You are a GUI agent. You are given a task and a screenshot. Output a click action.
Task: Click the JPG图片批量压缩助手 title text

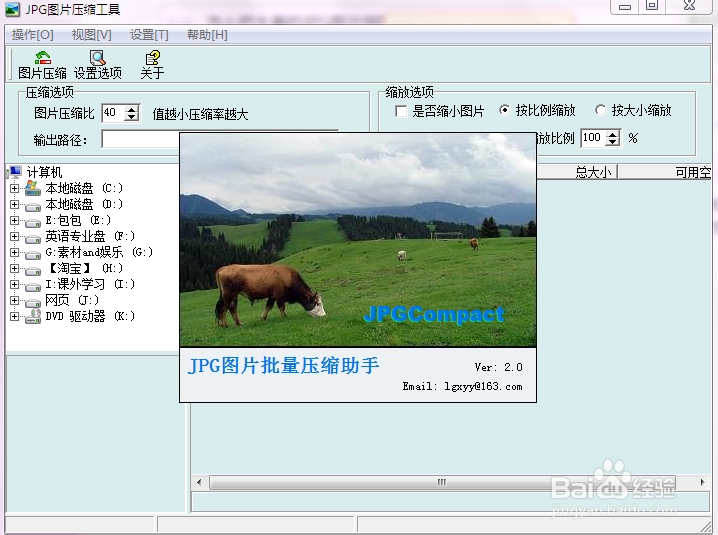(284, 366)
